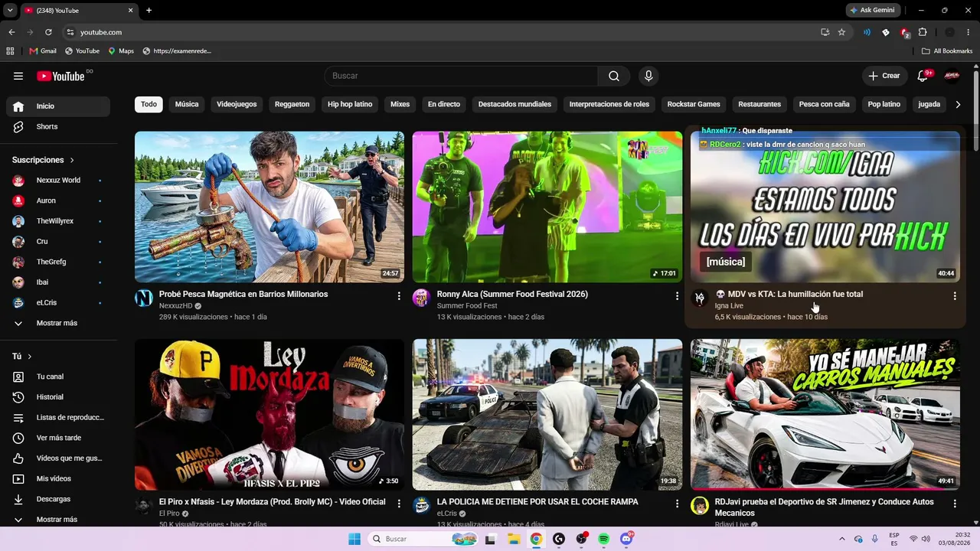Open options for LA POLICIA ME DETIENE video
This screenshot has width=980, height=551.
(x=677, y=504)
